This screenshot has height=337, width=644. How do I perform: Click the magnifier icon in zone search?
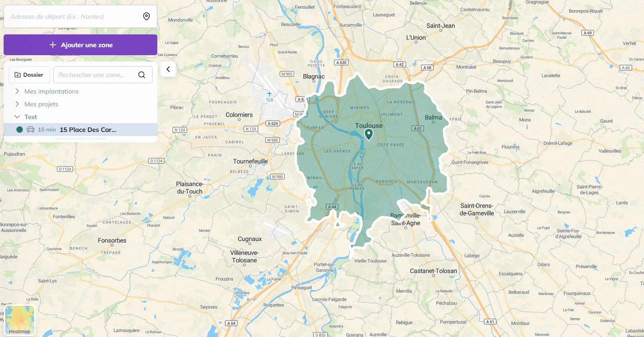pyautogui.click(x=142, y=75)
